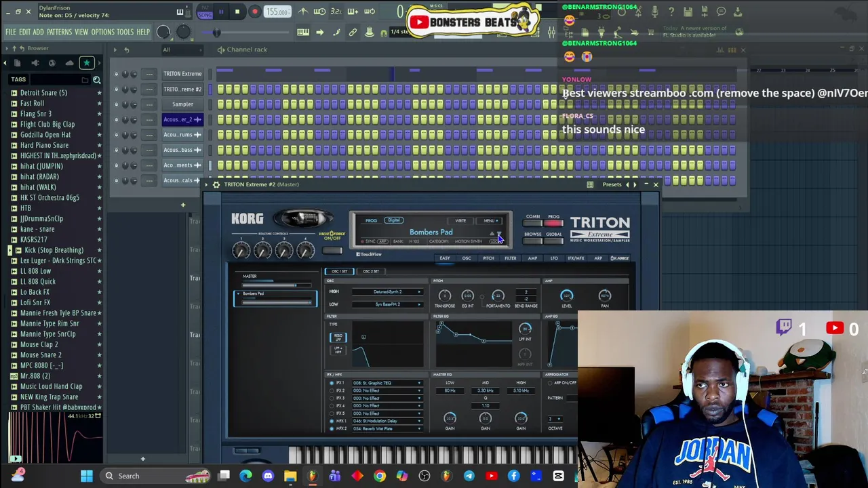Click the arrow step-edit toolbar icon
868x488 pixels.
point(320,32)
